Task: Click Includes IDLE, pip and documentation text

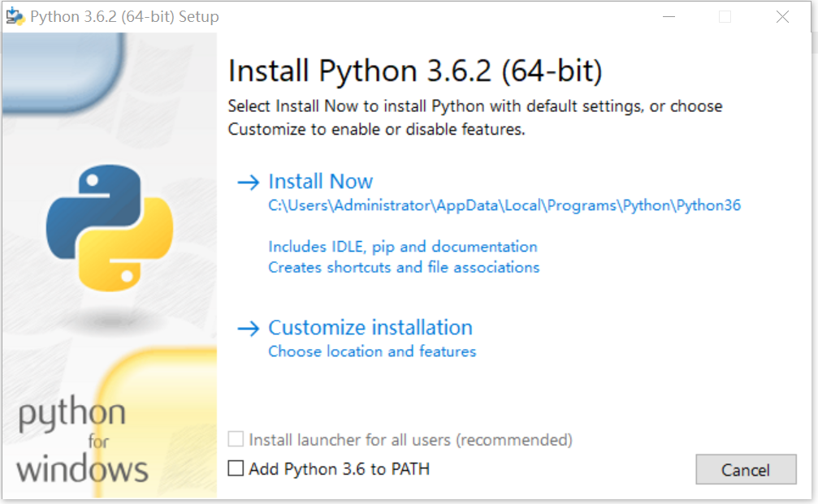Action: (403, 246)
